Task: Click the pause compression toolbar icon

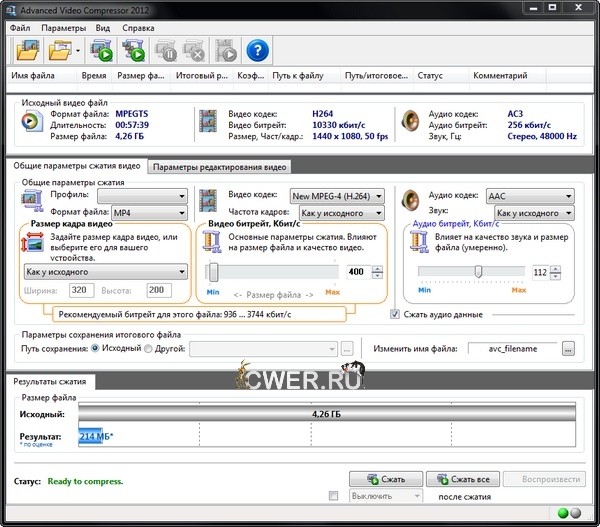Action: [x=166, y=48]
